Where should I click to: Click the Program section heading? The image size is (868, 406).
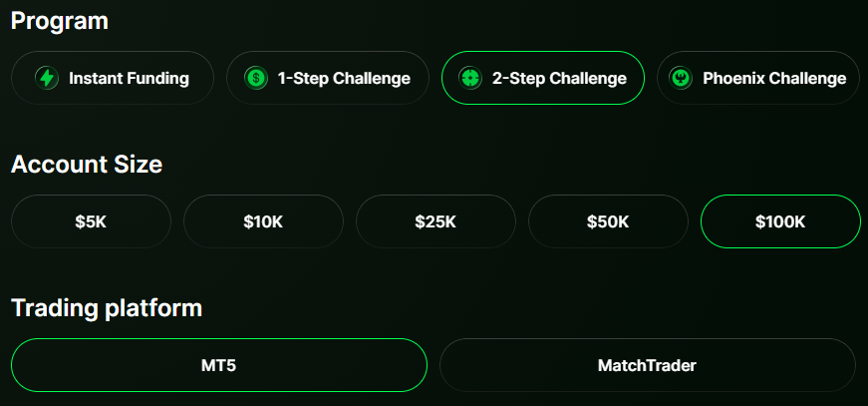pos(60,21)
